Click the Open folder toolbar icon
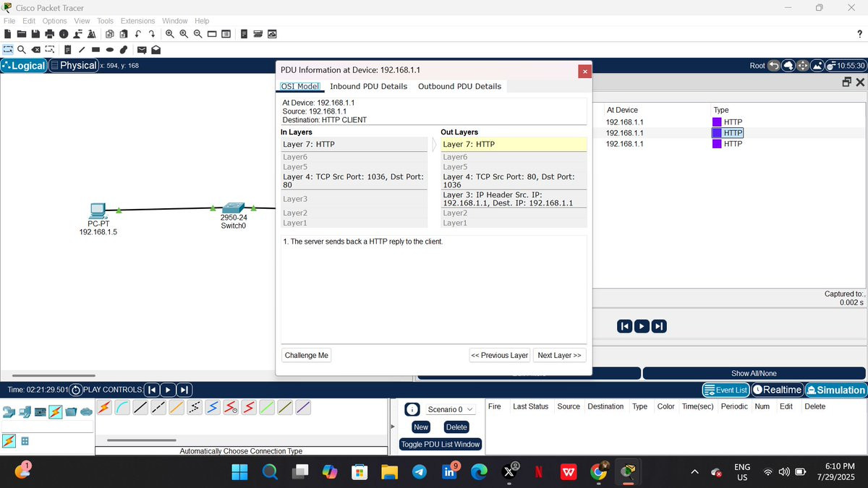Screen dimensions: 868x488 click(22, 34)
